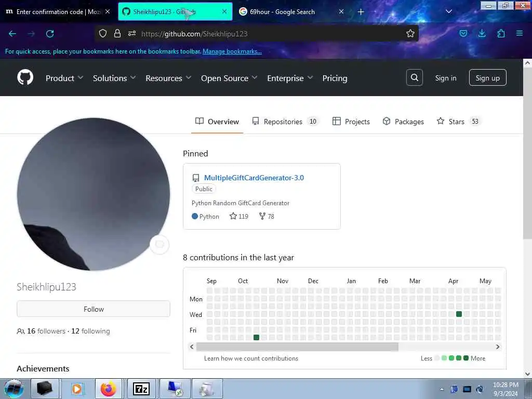532x399 pixels.
Task: Open the extensions puzzle icon
Action: pos(501,33)
